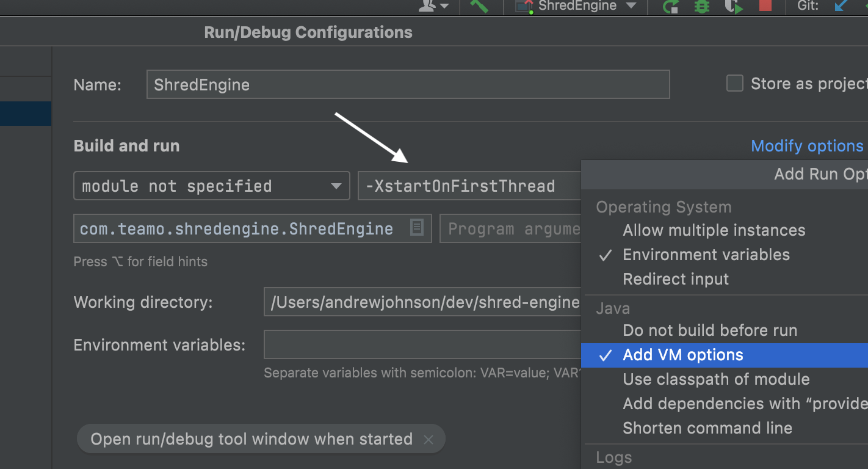Click the VM options field -XstartOnFirstThread

(x=469, y=186)
